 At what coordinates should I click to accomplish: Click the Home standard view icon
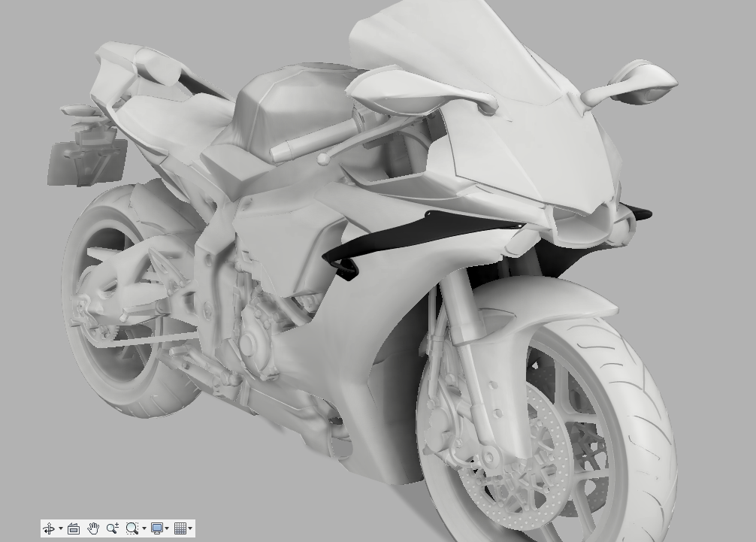73,528
